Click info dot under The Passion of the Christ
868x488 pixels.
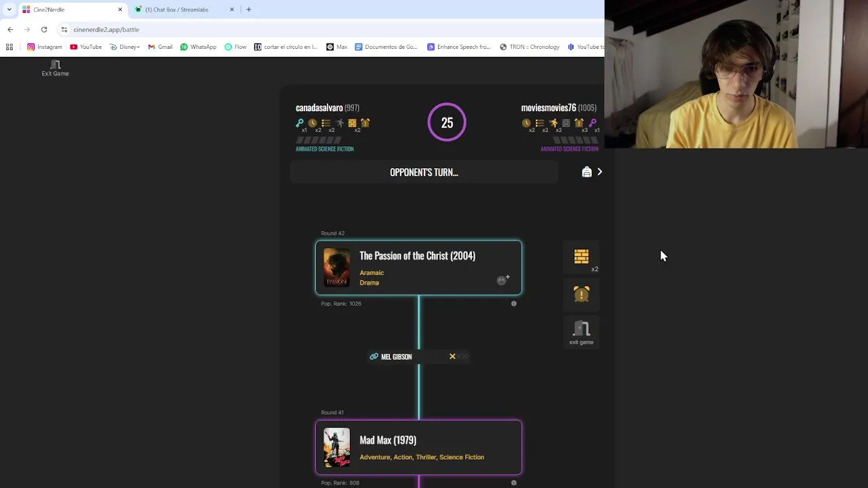coord(513,304)
